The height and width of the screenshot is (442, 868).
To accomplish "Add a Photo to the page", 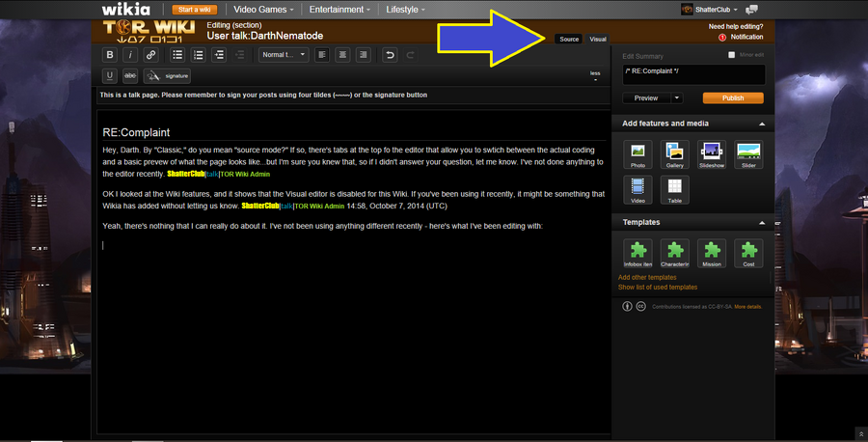I will coord(637,154).
